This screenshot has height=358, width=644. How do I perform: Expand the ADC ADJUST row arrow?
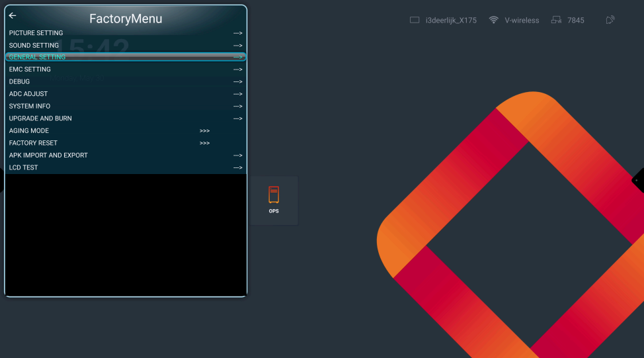(x=237, y=94)
